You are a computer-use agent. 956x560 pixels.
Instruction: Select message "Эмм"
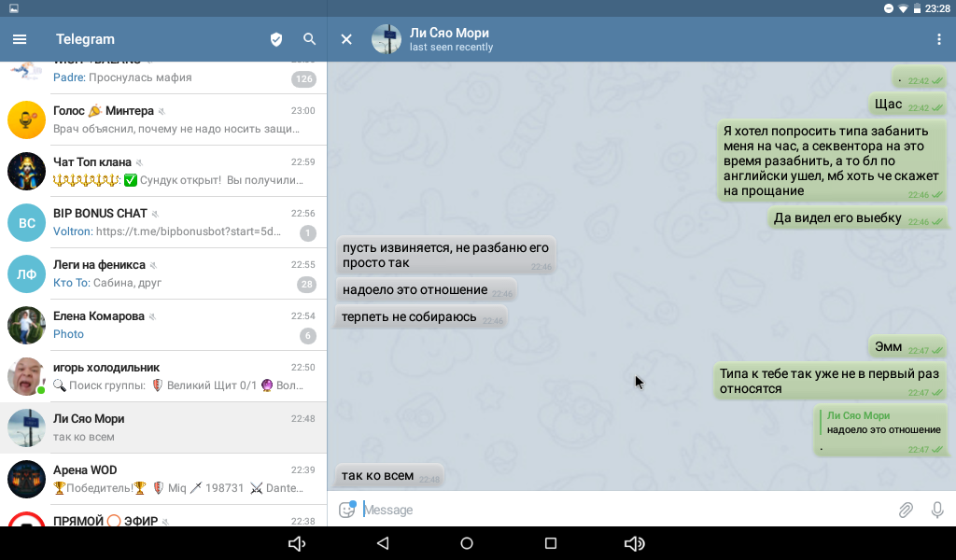coord(907,346)
